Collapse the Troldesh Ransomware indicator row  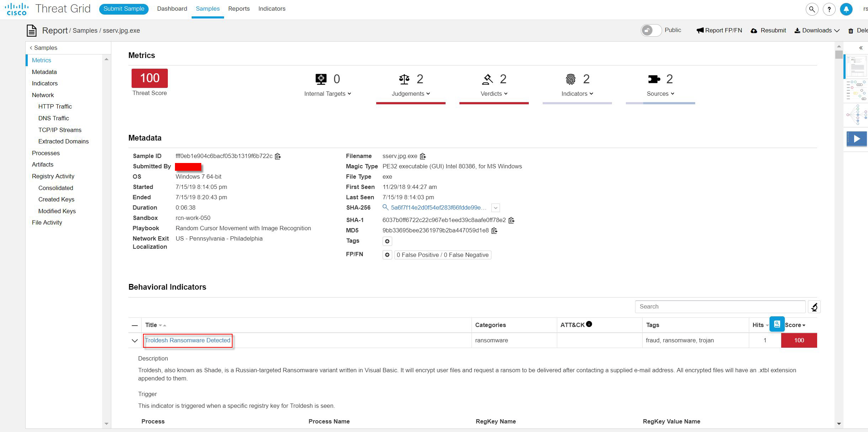click(135, 341)
